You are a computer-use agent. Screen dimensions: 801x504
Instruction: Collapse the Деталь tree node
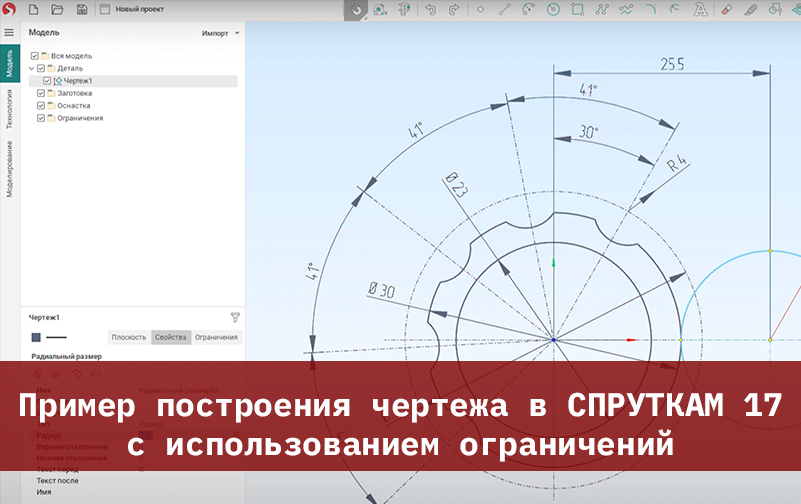click(32, 68)
